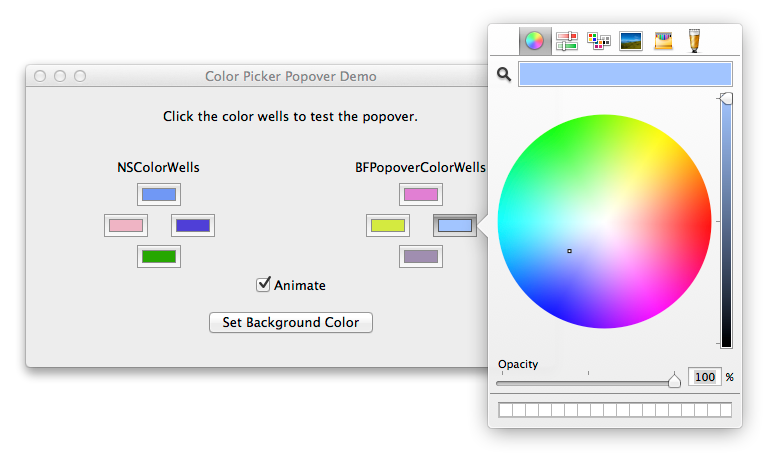This screenshot has height=456, width=767.
Task: Open the Crayons picker
Action: coord(663,41)
